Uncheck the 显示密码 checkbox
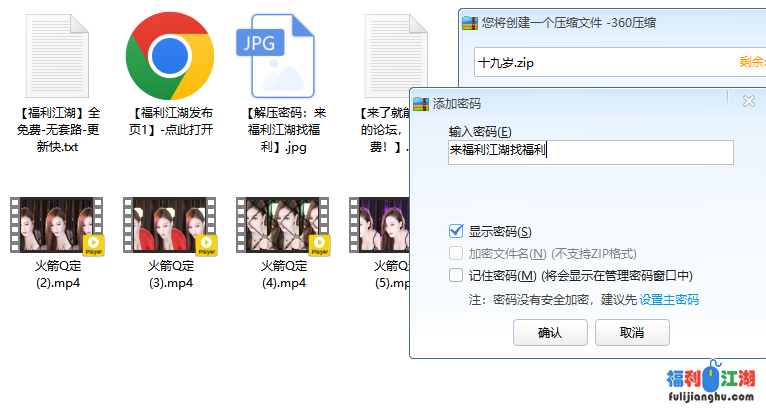This screenshot has width=766, height=412. click(x=457, y=232)
